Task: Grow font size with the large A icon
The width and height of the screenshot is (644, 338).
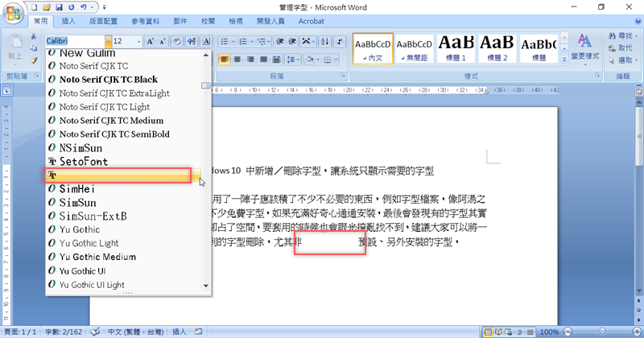Action: click(151, 41)
